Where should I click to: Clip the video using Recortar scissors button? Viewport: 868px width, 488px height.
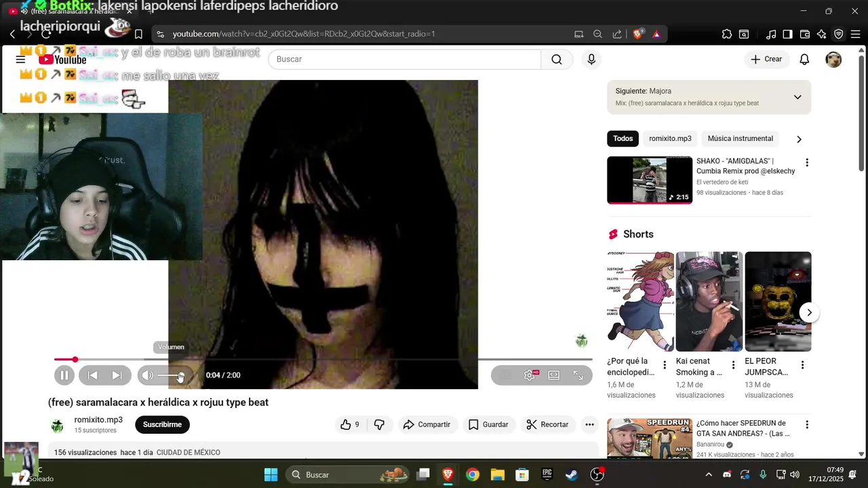548,424
